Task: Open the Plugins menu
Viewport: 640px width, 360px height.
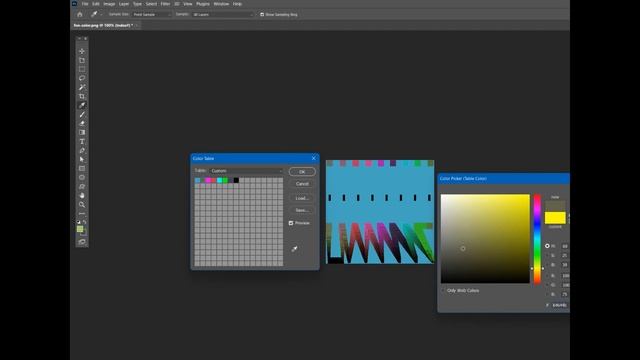Action: pos(203,4)
